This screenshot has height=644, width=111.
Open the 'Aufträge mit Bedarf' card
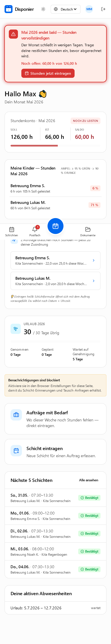click(x=56, y=419)
